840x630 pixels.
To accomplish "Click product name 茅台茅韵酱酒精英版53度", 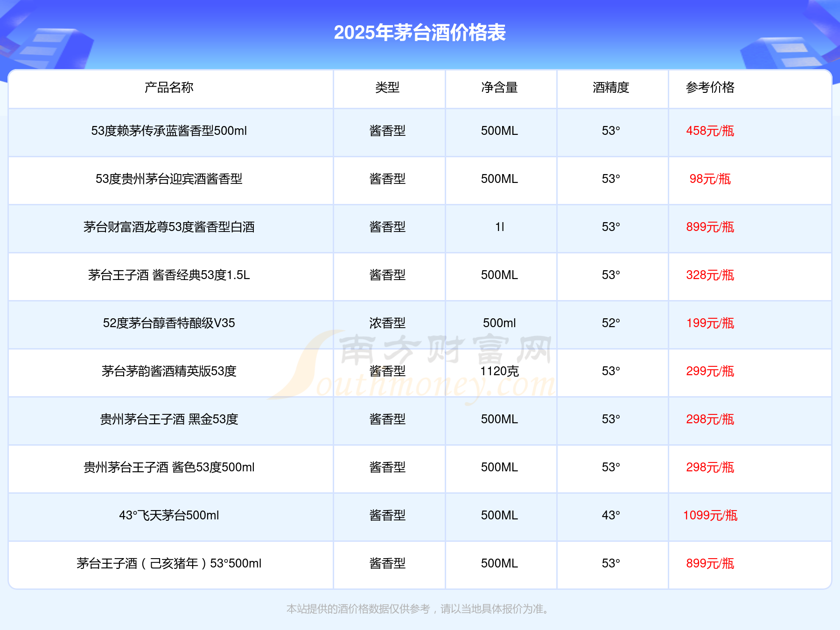I will (x=169, y=371).
